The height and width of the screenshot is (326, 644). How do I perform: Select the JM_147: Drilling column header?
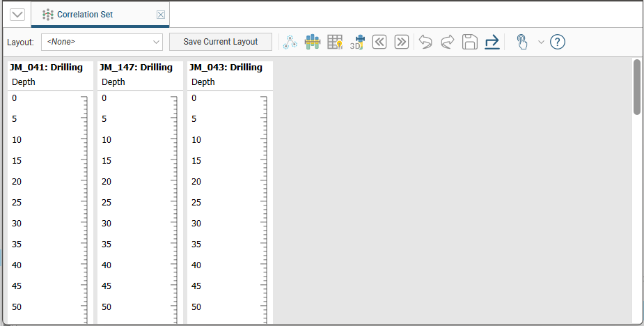point(136,68)
